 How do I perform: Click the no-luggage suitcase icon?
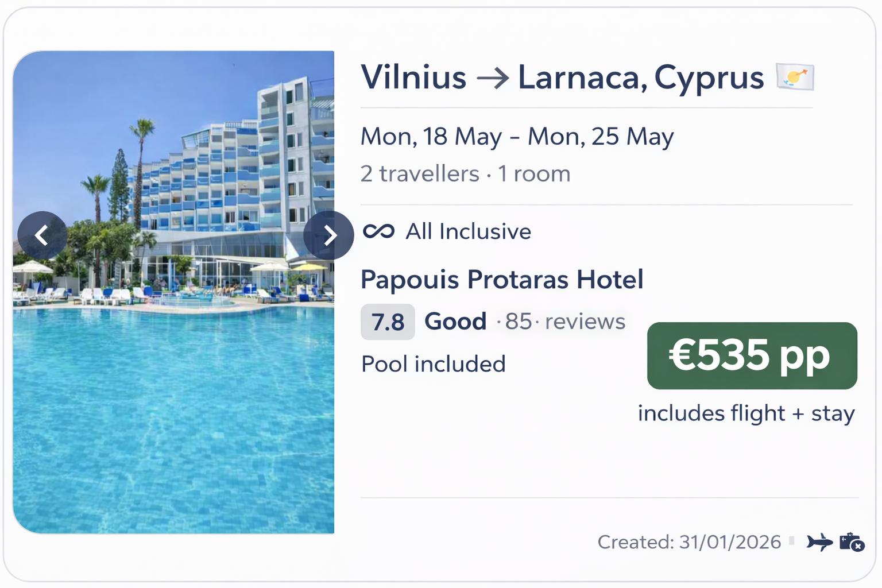[x=852, y=541]
